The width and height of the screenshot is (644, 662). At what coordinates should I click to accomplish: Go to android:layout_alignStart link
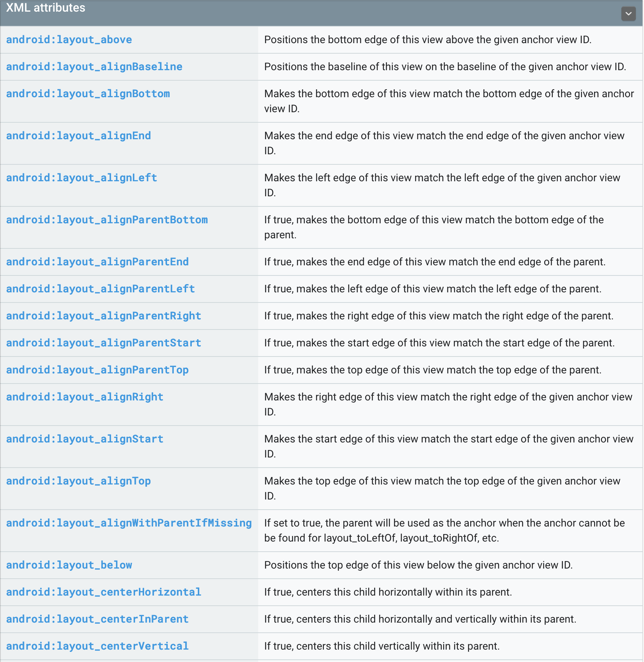click(x=85, y=439)
